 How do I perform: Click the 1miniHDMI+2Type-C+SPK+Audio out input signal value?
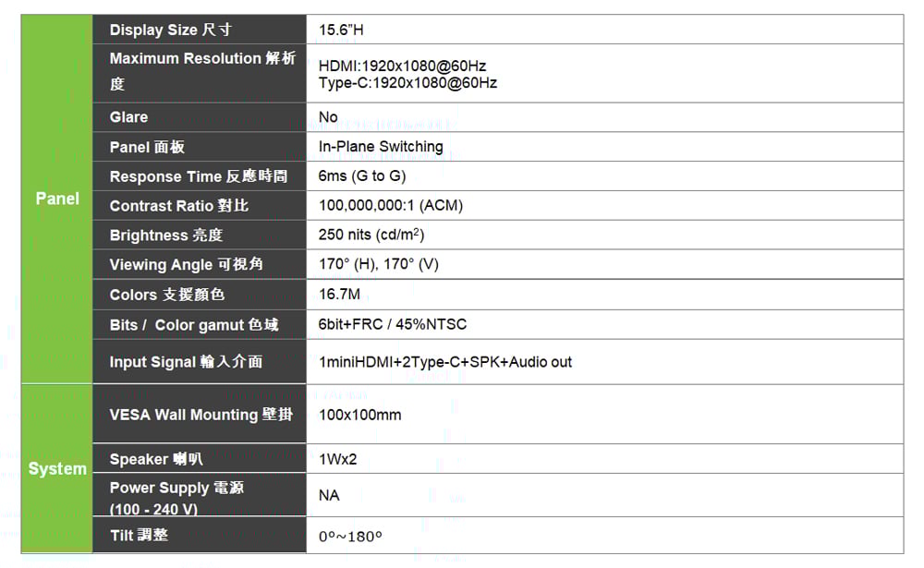[x=444, y=362]
